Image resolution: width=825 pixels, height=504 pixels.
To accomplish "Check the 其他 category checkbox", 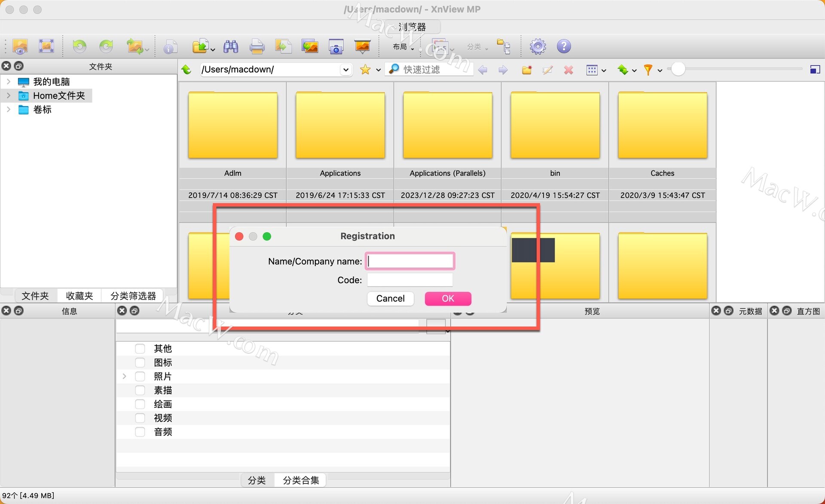I will pyautogui.click(x=140, y=348).
